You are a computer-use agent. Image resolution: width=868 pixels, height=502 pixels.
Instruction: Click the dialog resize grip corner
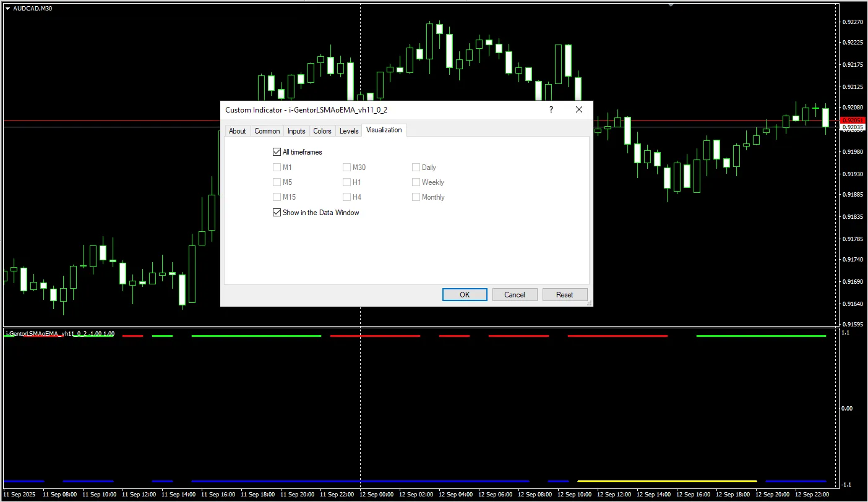590,303
